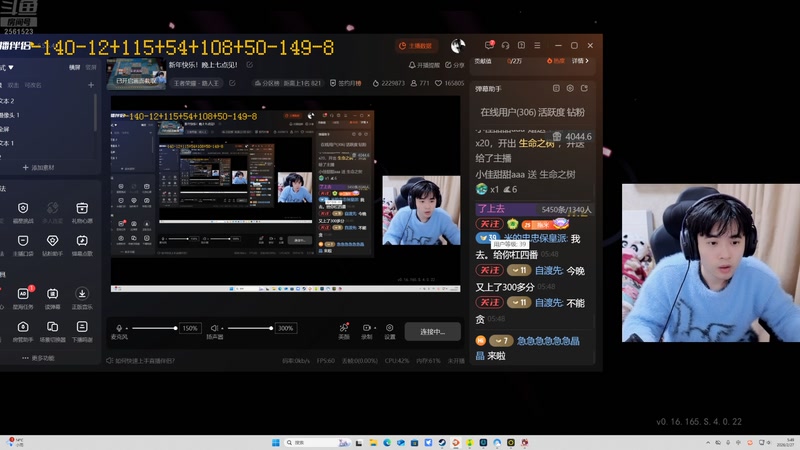Screen dimensions: 800x450
Task: Click 分区榜 距离上1名 ranking badge
Action: (288, 83)
